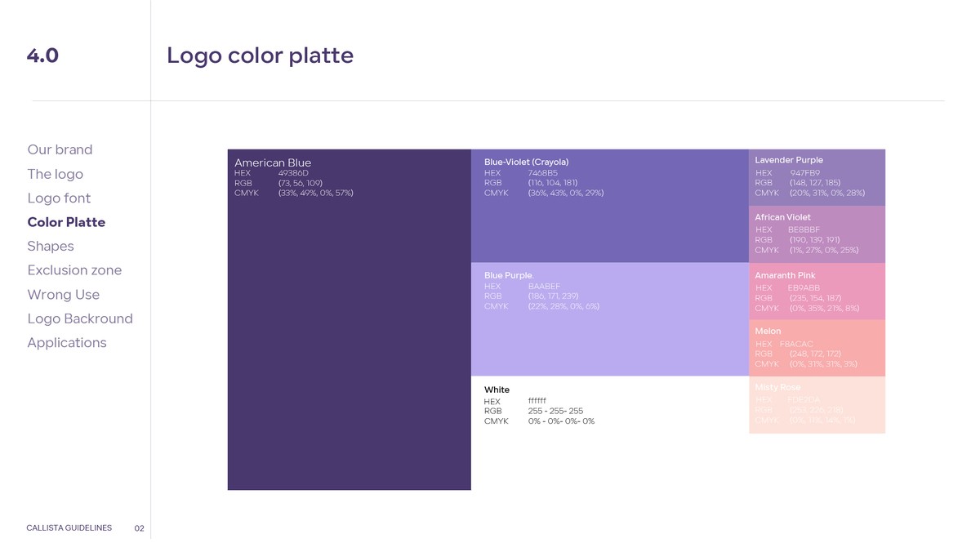Select the Amaranth Pink swatch
The image size is (980, 552).
[817, 292]
